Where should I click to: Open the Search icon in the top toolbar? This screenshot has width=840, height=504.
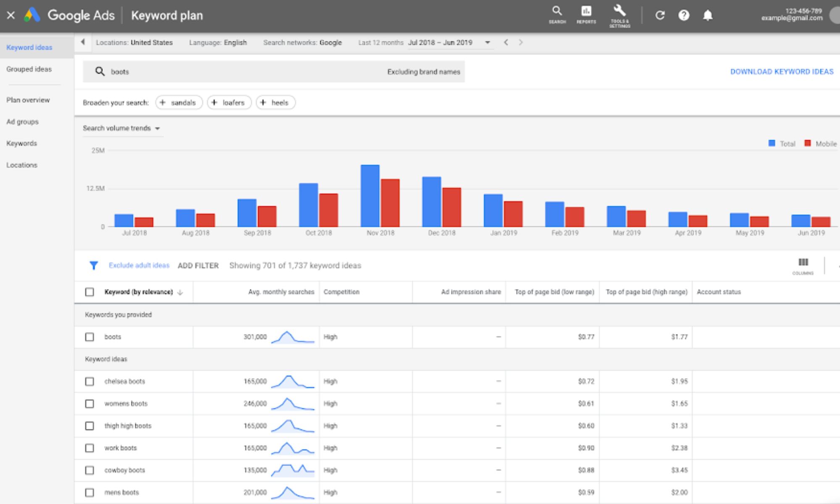[x=557, y=13]
